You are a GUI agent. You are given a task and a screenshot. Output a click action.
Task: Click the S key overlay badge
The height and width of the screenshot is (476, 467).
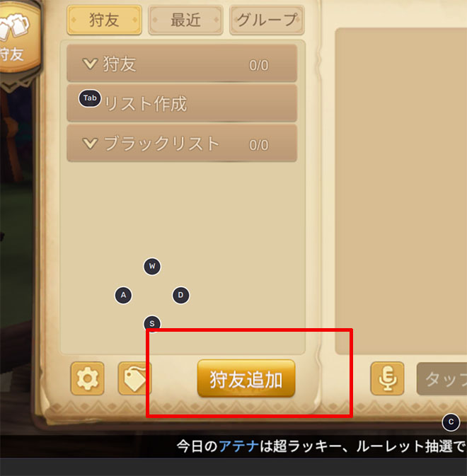pos(152,324)
